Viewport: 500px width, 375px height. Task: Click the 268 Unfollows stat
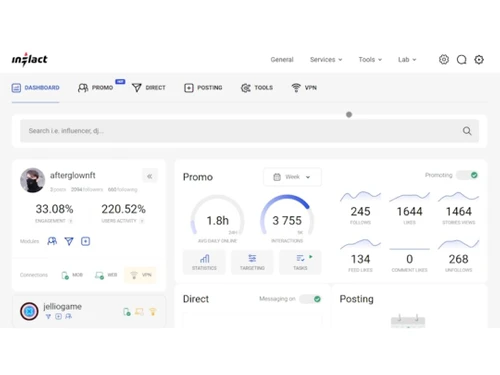coord(459,256)
